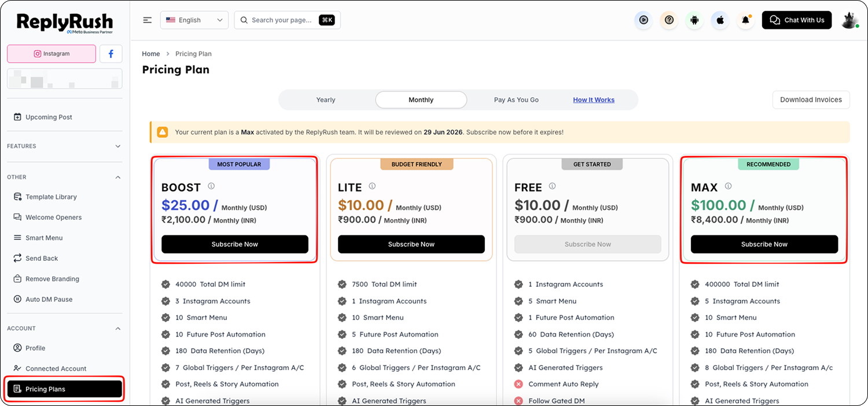Open the How It Works link

(x=594, y=100)
